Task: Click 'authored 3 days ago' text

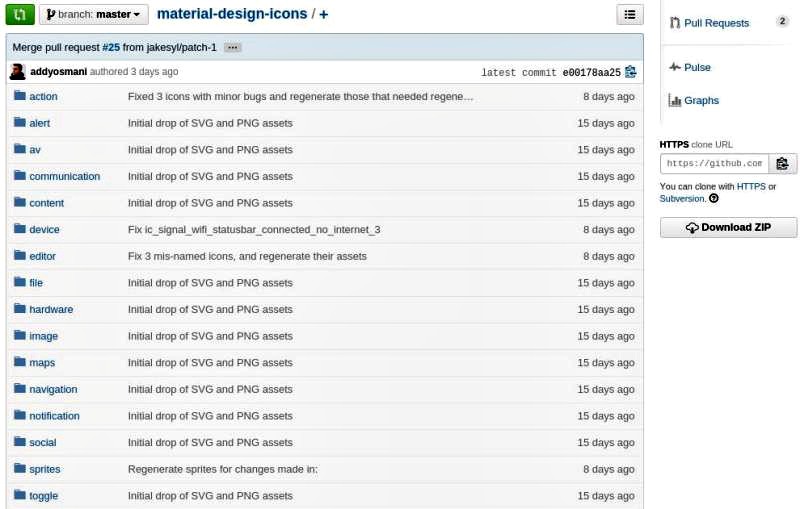Action: coord(134,71)
